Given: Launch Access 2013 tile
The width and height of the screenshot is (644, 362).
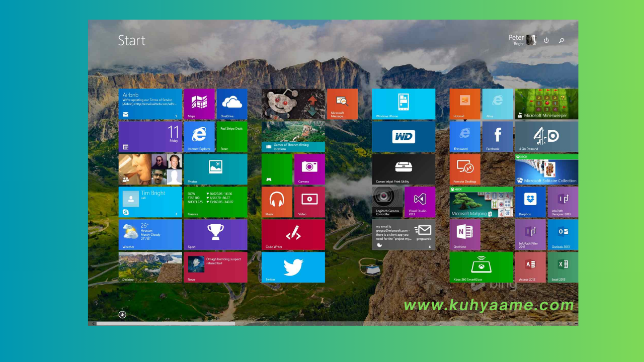Looking at the screenshot, I should 530,267.
